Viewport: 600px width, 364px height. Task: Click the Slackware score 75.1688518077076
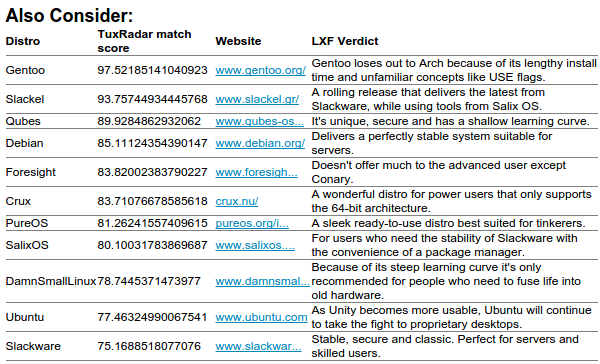[149, 346]
